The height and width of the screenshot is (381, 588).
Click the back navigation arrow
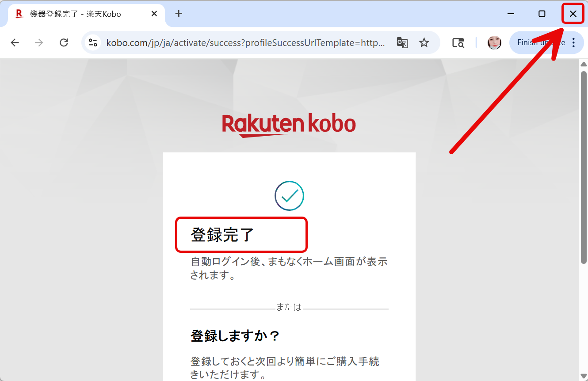15,42
